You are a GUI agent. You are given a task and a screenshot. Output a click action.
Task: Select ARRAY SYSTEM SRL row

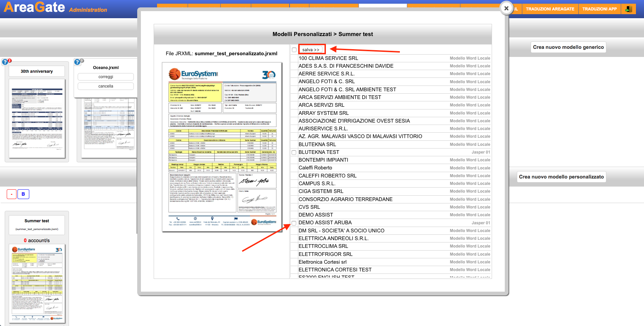[x=390, y=113]
